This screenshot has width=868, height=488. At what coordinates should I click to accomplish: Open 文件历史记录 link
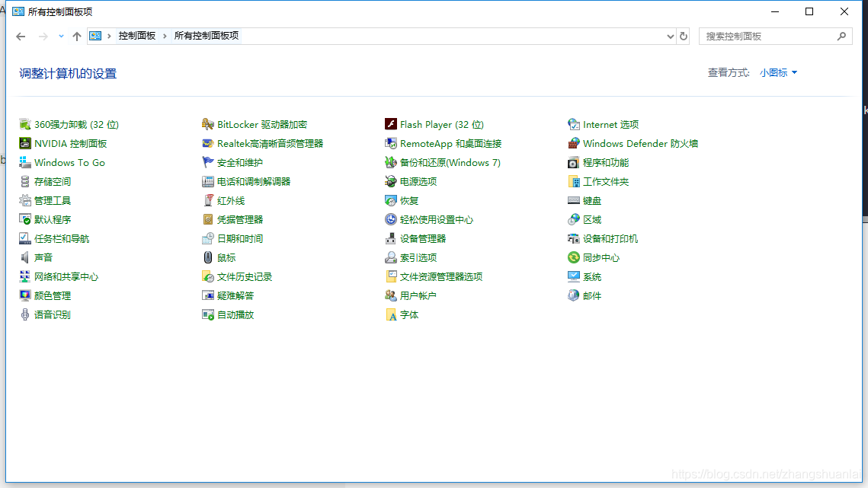244,276
